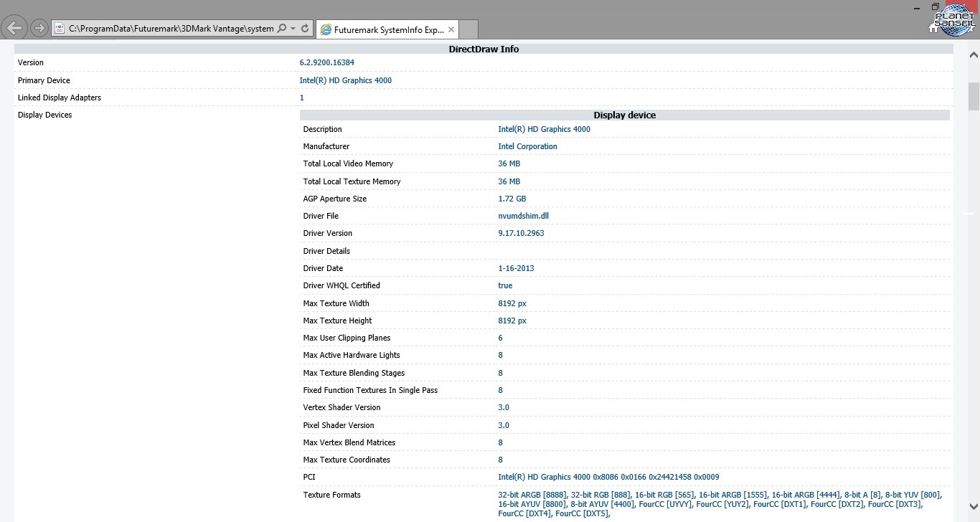Click the Max Vertex Blend Matrices label
Image resolution: width=980 pixels, height=522 pixels.
[349, 442]
